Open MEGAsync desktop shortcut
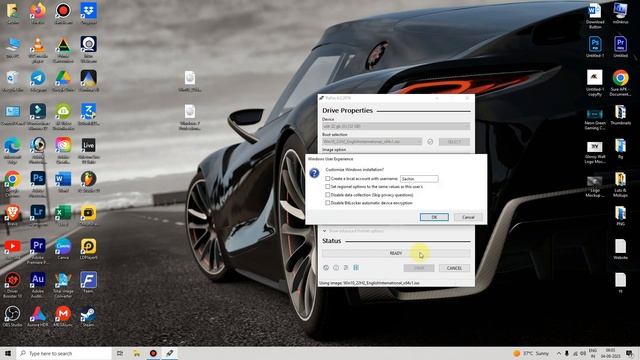Screen dimensions: 640x360 63,316
